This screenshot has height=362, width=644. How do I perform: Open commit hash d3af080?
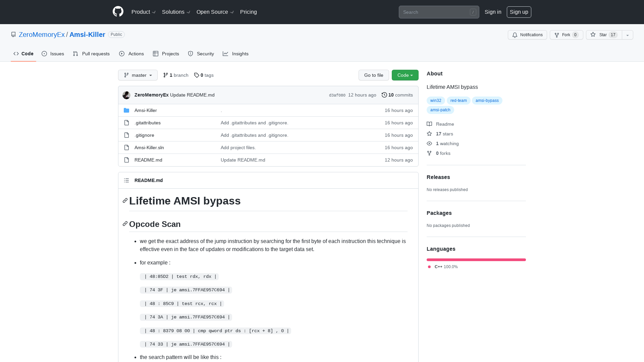point(337,95)
